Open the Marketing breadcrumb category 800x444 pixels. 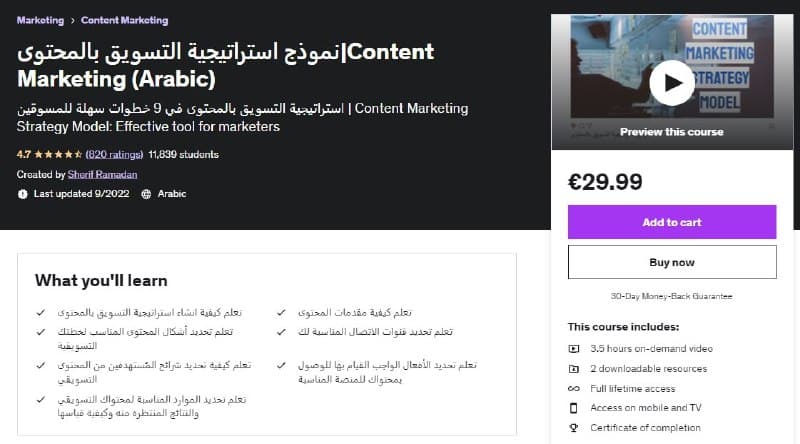point(39,20)
